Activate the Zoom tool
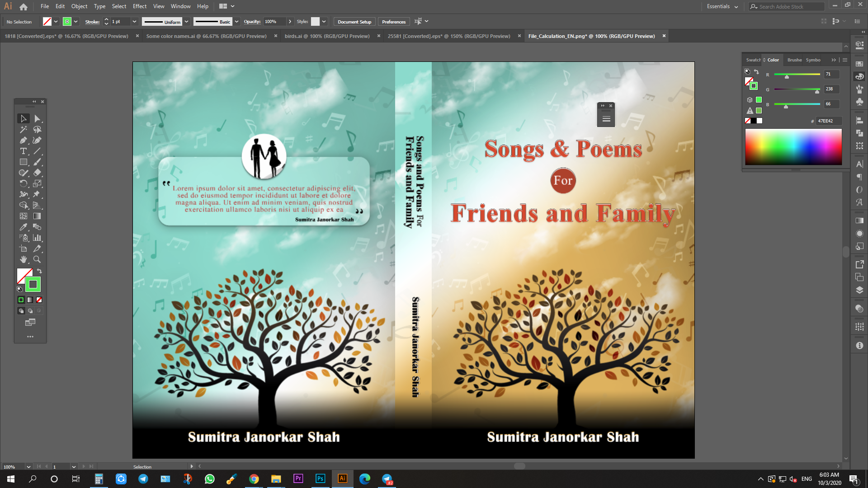This screenshot has height=488, width=868. 37,260
